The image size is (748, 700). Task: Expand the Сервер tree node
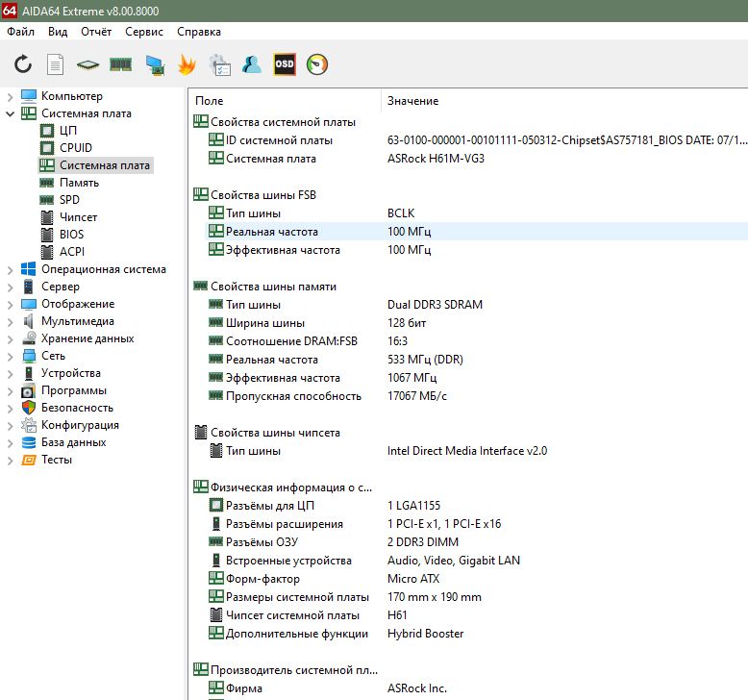click(10, 287)
